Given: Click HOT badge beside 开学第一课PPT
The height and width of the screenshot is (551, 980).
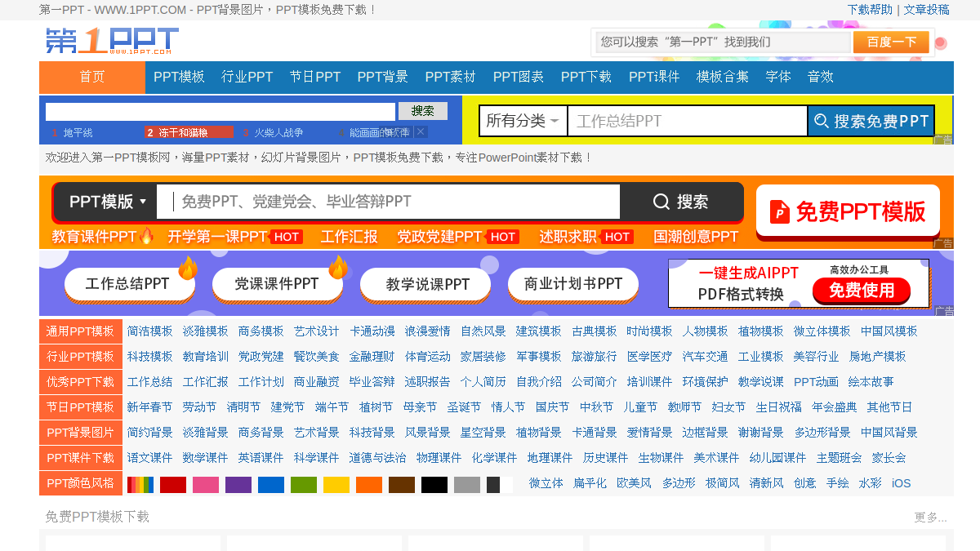Looking at the screenshot, I should tap(286, 237).
